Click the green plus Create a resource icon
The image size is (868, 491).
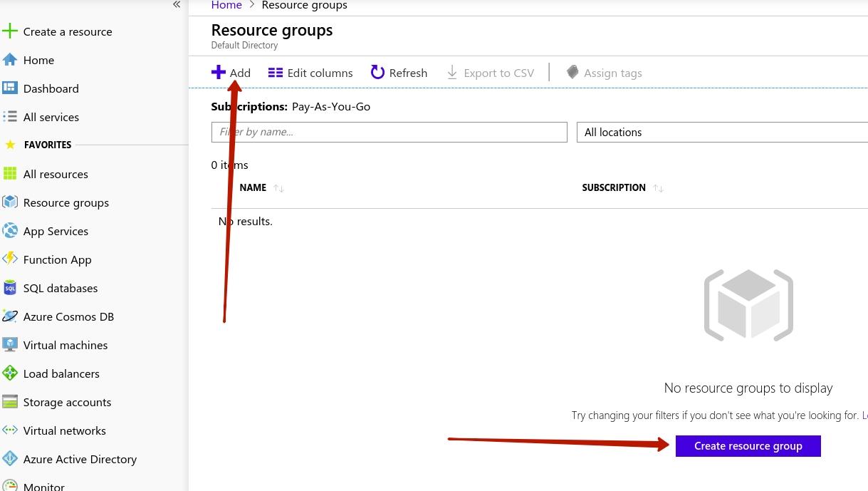pyautogui.click(x=10, y=31)
